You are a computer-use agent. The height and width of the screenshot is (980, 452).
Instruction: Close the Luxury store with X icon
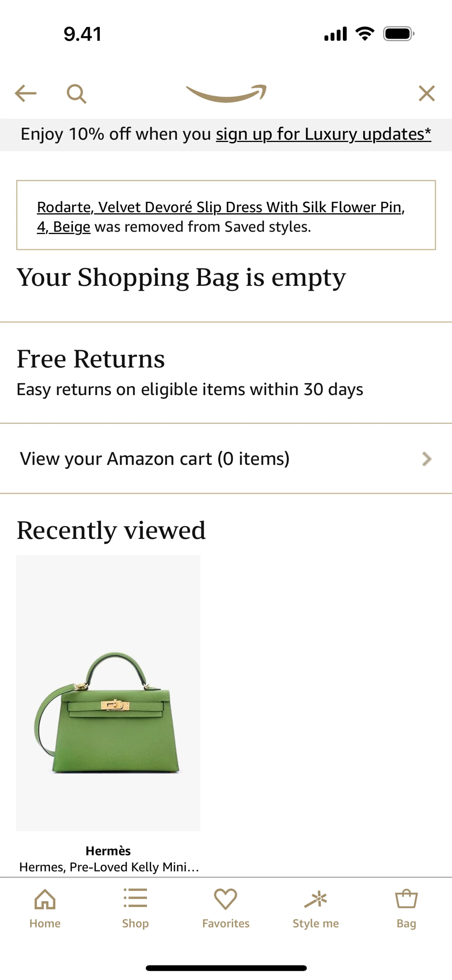click(427, 93)
